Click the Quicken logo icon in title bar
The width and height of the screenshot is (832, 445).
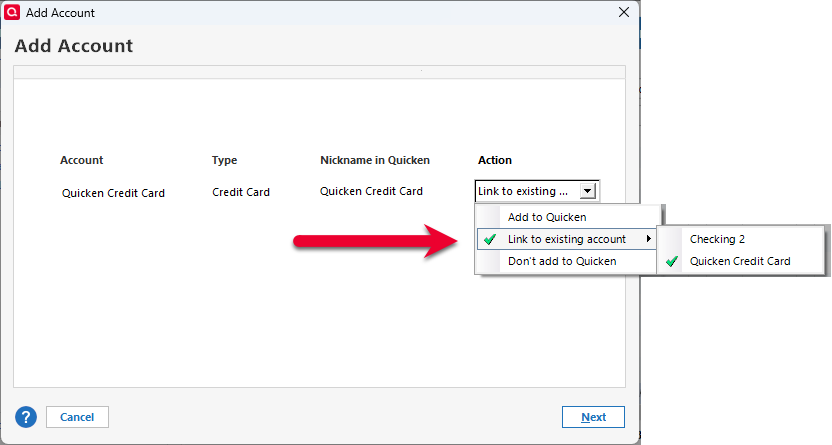pyautogui.click(x=12, y=12)
